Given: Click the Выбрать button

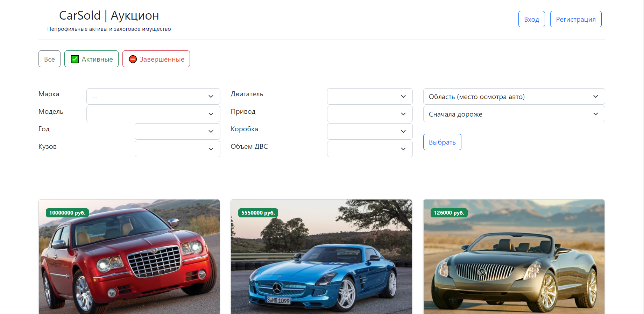Looking at the screenshot, I should click(x=442, y=142).
